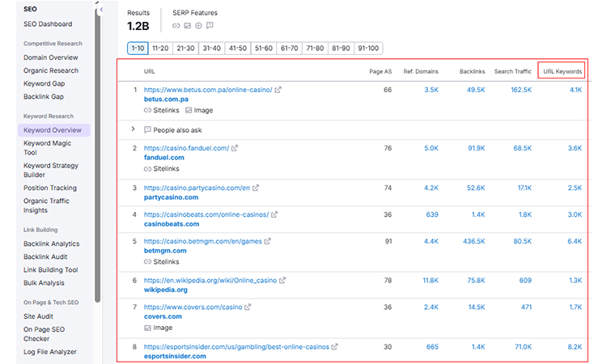Switch to the 51-60 results tab
This screenshot has height=364, width=607.
(264, 49)
